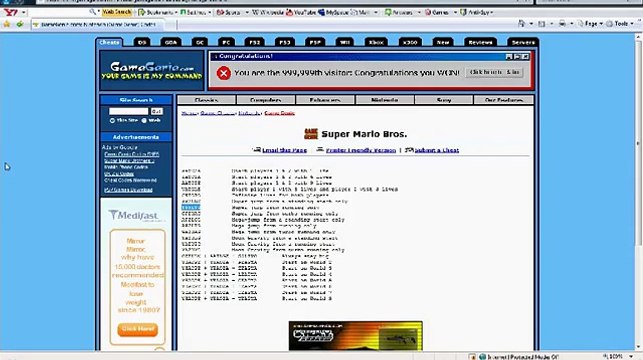Open the Computers menu
This screenshot has height=360, width=643.
tap(266, 100)
